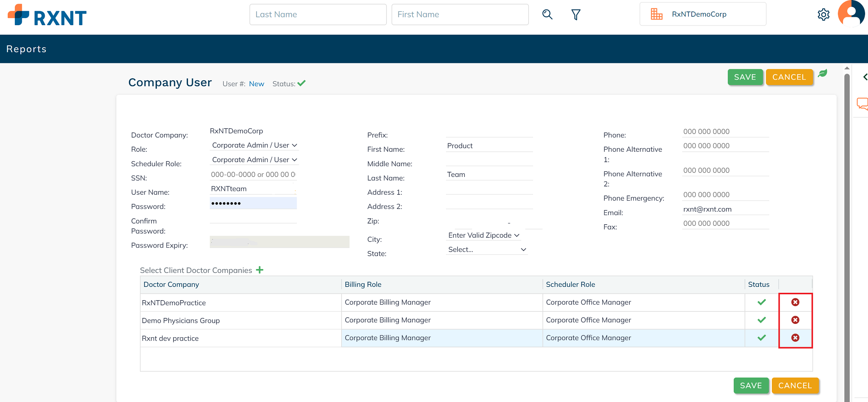Screen dimensions: 868x402
Task: Click the Fax number field
Action: coord(726,224)
